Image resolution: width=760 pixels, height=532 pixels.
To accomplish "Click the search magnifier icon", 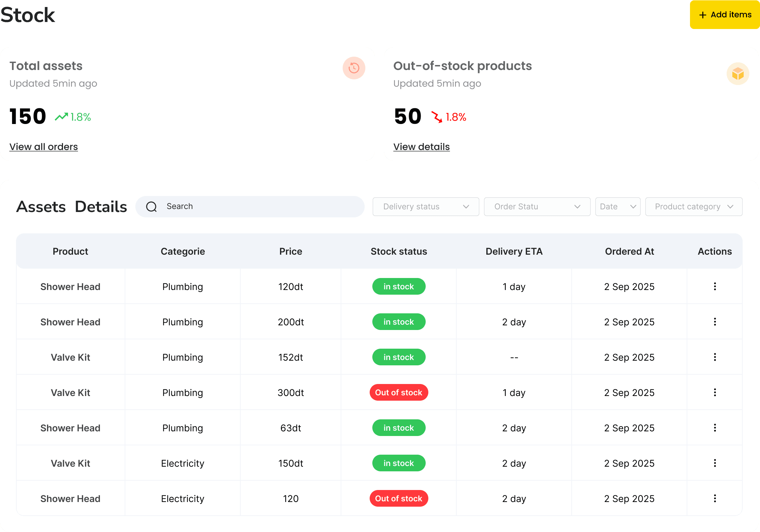I will coord(151,207).
